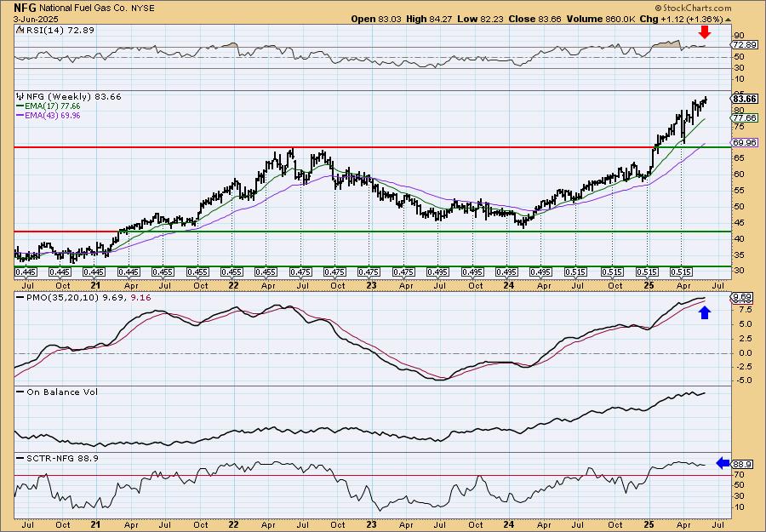Viewport: 766px width, 532px height.
Task: Click the 72.89 RSI tag on the right axis
Action: [745, 45]
